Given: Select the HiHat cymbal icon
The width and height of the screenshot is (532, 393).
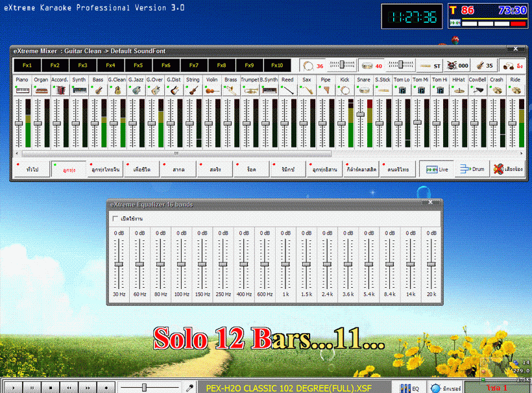Looking at the screenshot, I should (x=459, y=90).
